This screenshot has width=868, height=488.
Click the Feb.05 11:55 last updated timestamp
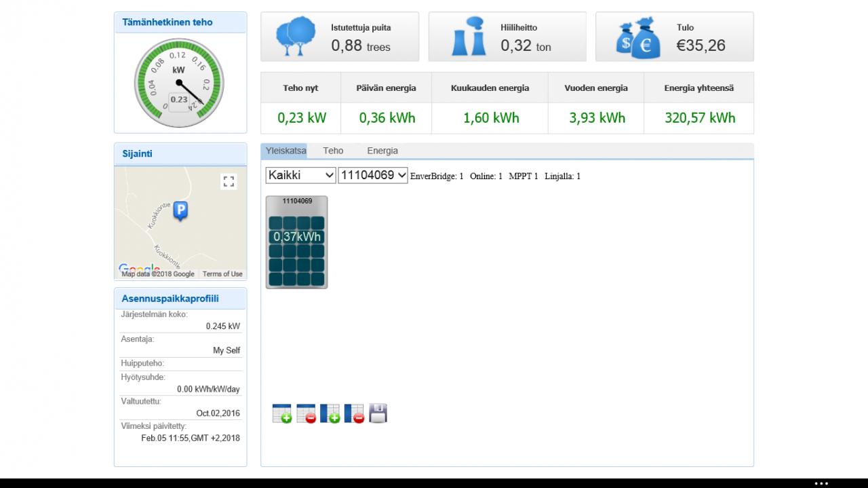pyautogui.click(x=191, y=438)
